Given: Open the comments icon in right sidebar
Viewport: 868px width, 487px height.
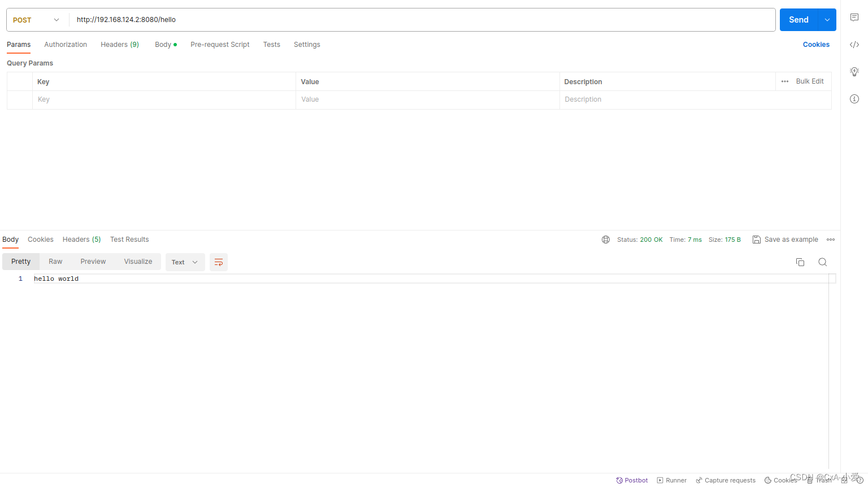Looking at the screenshot, I should pos(854,18).
